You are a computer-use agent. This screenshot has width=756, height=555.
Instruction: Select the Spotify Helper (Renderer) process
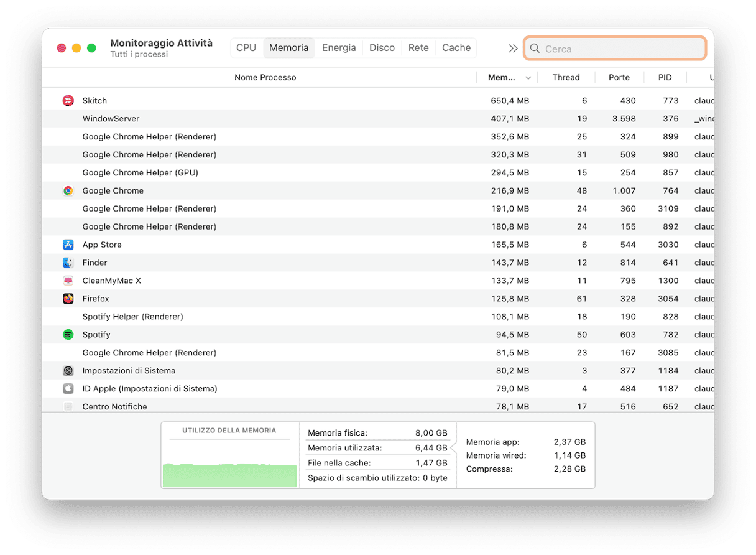378,317
